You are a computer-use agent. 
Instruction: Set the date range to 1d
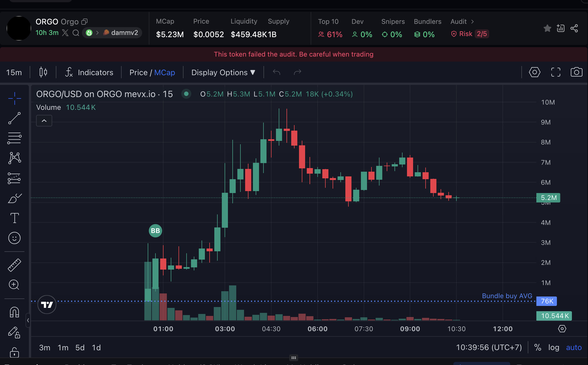[96, 348]
